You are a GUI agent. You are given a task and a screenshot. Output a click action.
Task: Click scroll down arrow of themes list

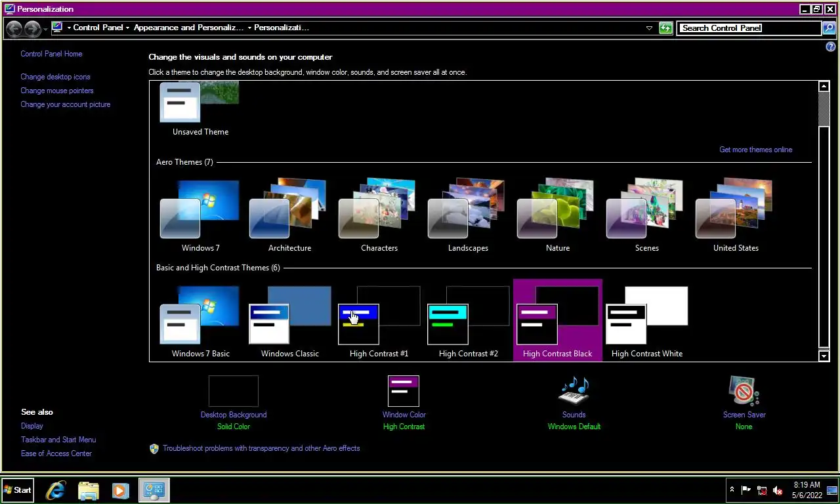[824, 356]
